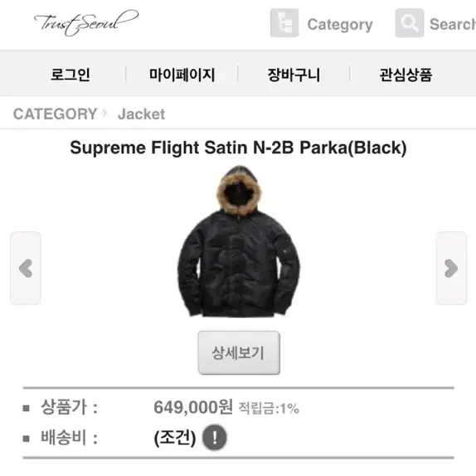The image size is (476, 476).
Task: Click the Supreme Flight Satin N-2B Parka title
Action: (x=238, y=148)
